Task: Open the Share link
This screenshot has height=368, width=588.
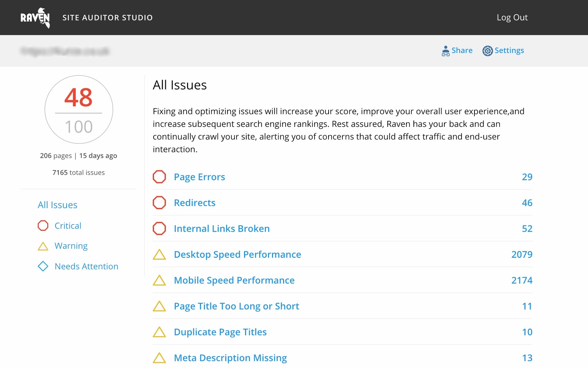Action: 462,50
